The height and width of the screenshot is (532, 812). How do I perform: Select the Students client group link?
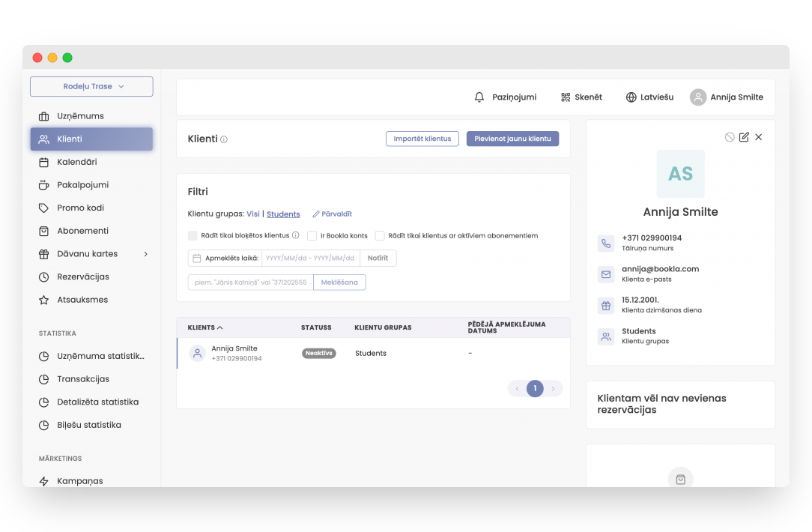(x=283, y=214)
